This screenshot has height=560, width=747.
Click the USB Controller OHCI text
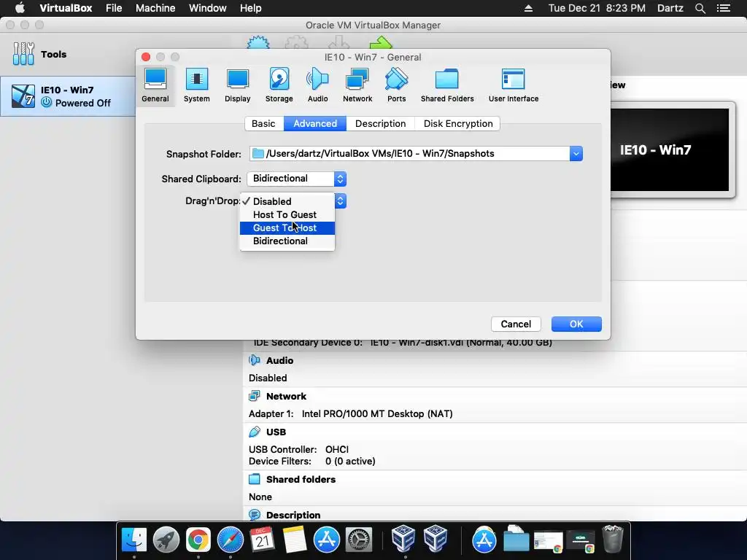(x=298, y=449)
